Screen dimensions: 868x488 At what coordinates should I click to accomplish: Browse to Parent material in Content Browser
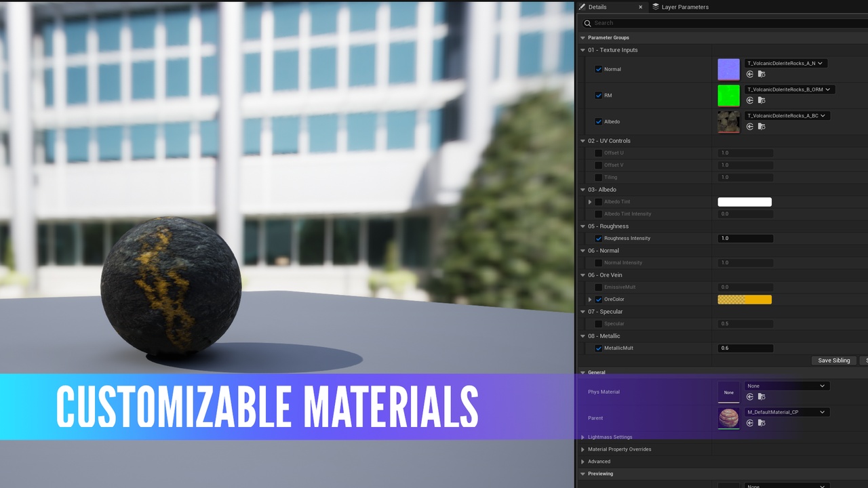tap(762, 423)
